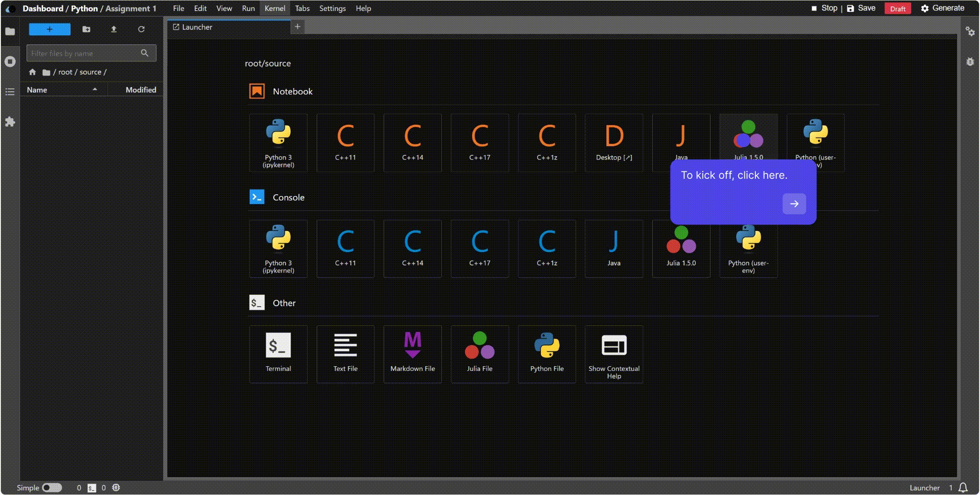Open C++14 console

(x=413, y=248)
